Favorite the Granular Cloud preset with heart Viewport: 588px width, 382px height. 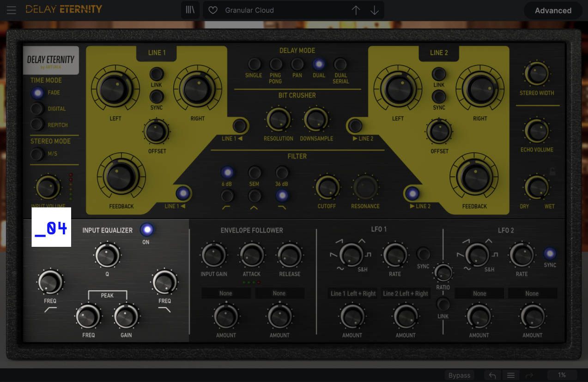tap(212, 10)
